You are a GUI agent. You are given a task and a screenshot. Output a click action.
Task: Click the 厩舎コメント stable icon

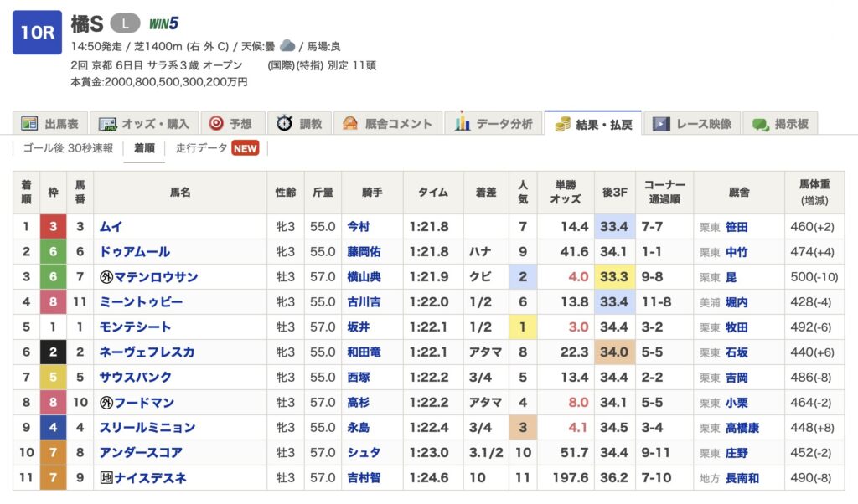[349, 124]
